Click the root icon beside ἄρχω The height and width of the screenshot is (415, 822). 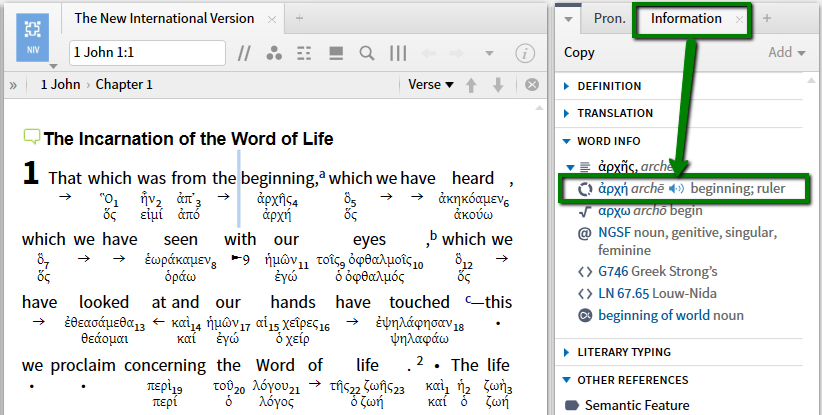click(x=585, y=211)
